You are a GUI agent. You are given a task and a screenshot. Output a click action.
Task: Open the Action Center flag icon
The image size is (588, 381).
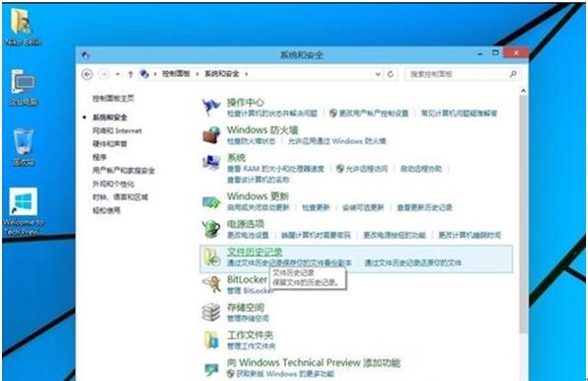(x=211, y=107)
